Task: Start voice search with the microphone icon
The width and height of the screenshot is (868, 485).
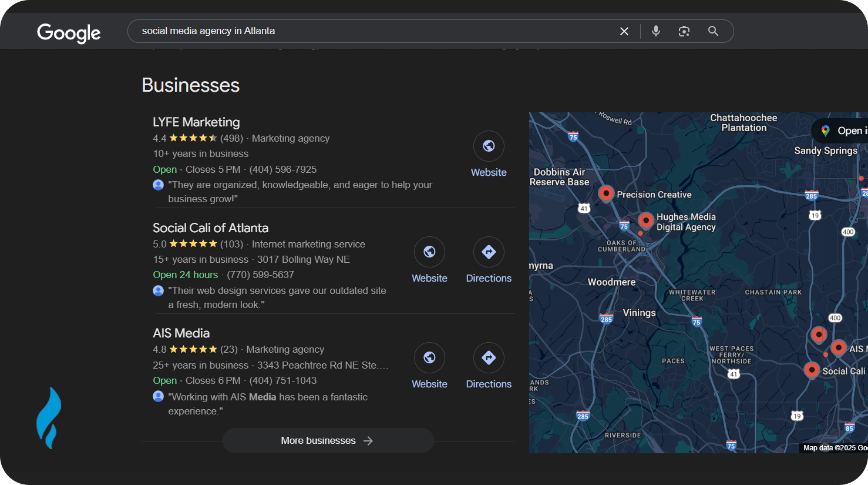Action: click(x=656, y=31)
